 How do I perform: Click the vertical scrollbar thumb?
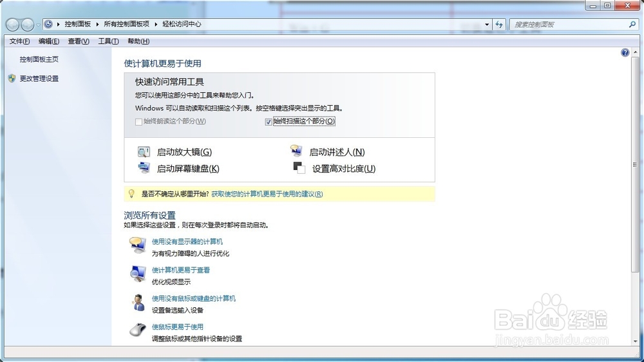point(635,164)
